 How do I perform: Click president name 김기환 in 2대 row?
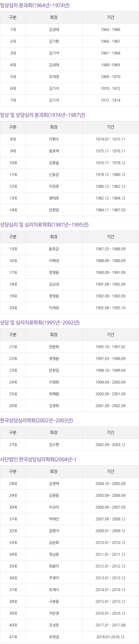(54, 41)
